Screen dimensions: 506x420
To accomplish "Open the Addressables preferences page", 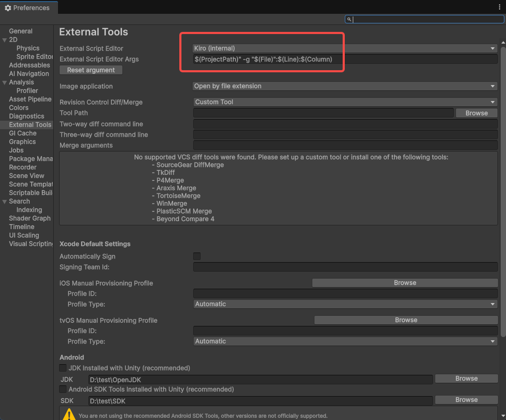I will click(x=29, y=65).
